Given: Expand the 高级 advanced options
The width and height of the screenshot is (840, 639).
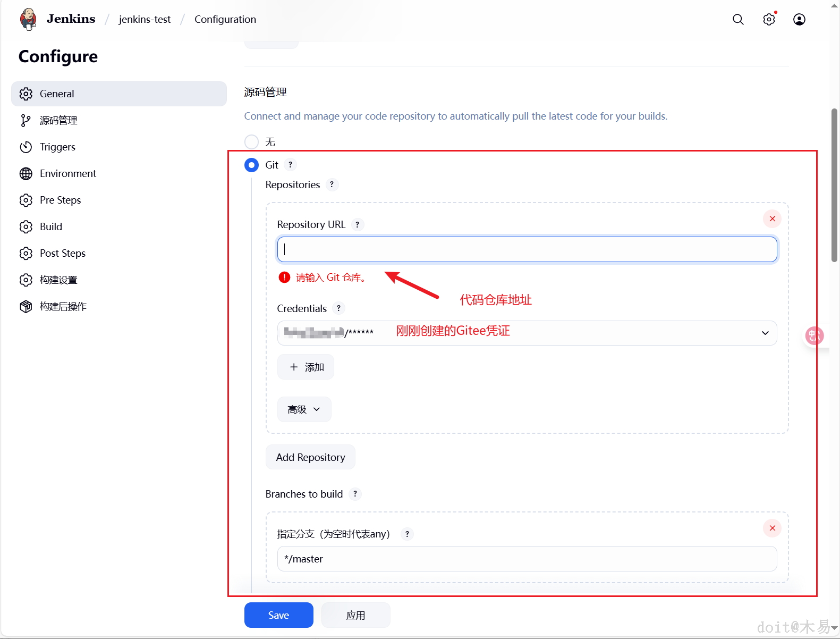Looking at the screenshot, I should pos(304,409).
